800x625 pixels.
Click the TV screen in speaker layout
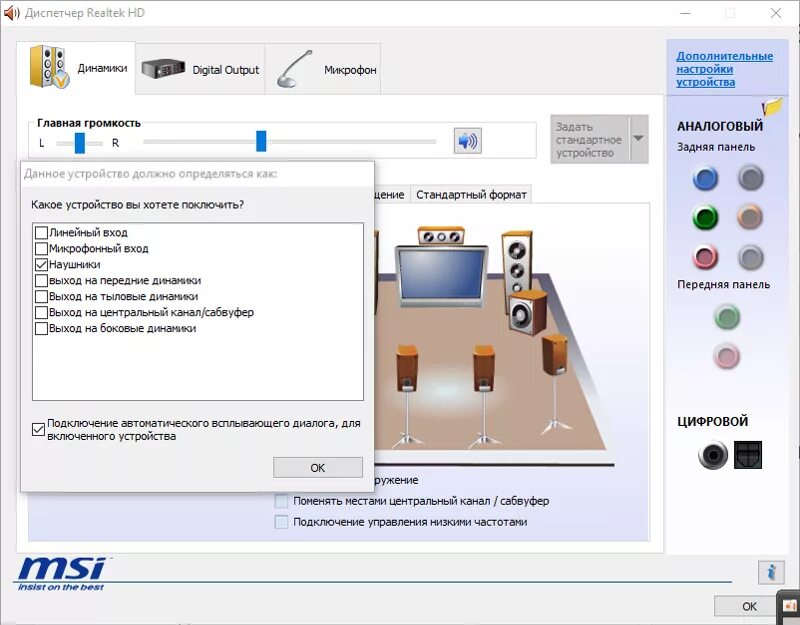point(441,276)
